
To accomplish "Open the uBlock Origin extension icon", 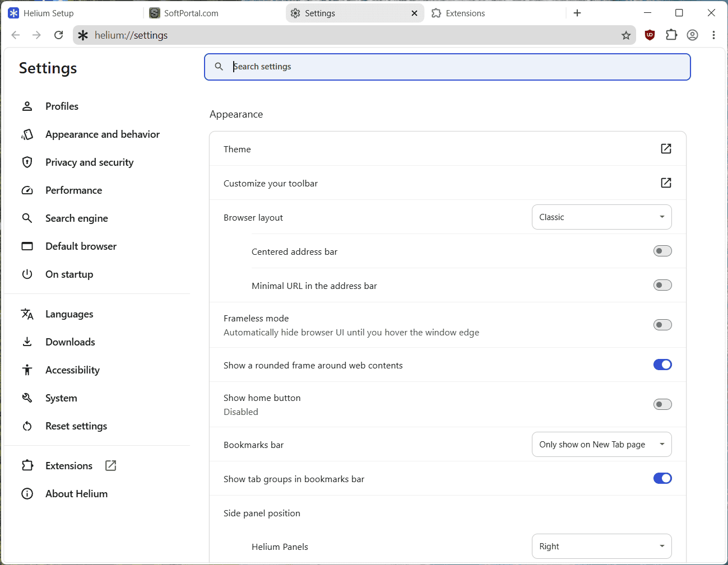I will pos(650,35).
